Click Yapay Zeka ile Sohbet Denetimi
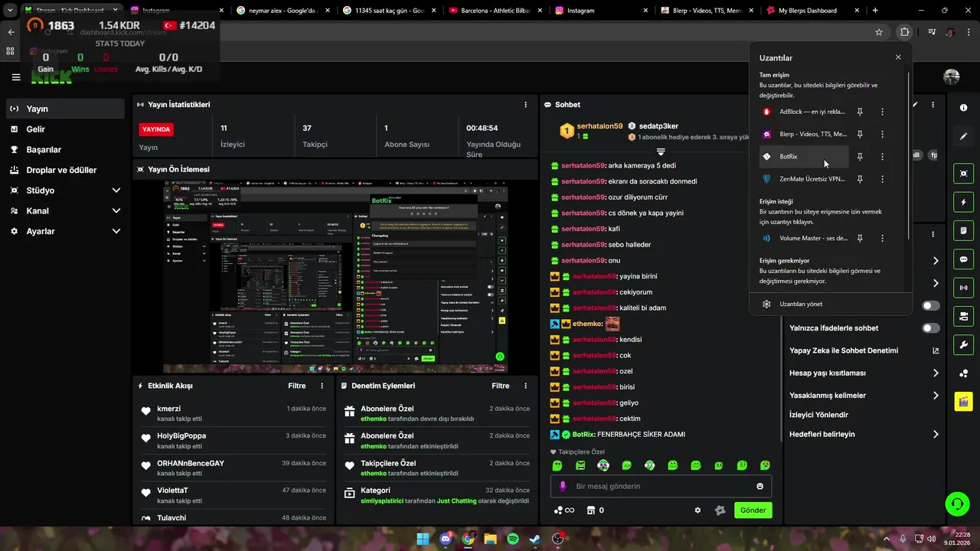 [844, 350]
